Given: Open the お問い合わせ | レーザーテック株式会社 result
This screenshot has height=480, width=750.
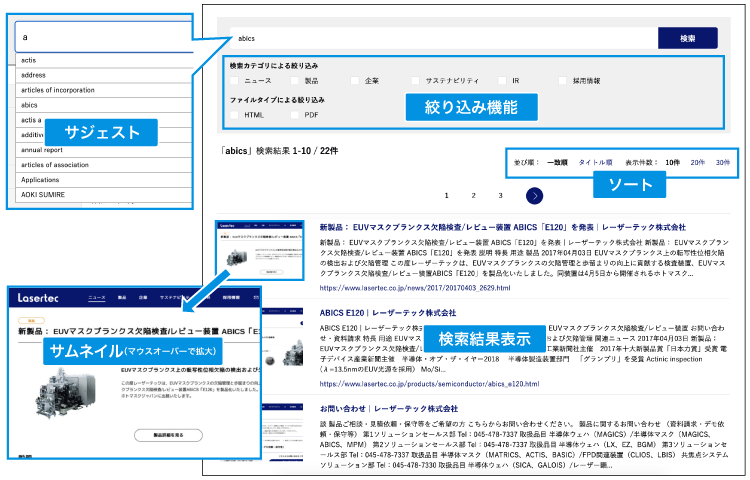Looking at the screenshot, I should coord(389,409).
